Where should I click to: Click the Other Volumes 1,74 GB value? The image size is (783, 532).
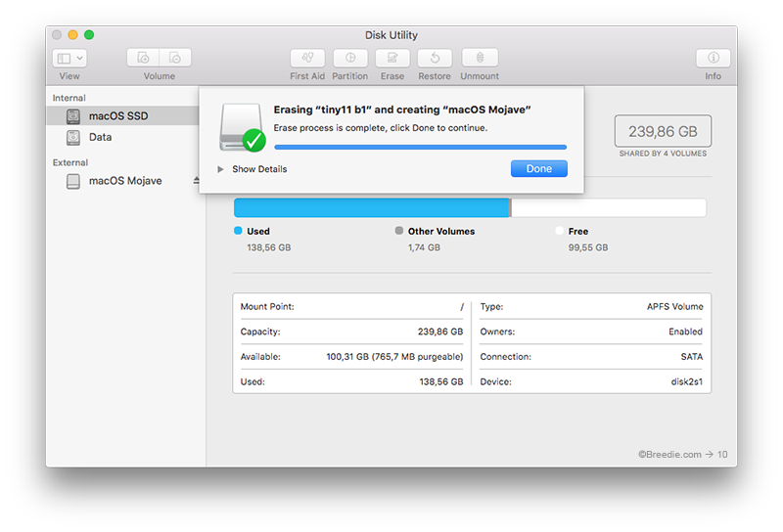424,247
